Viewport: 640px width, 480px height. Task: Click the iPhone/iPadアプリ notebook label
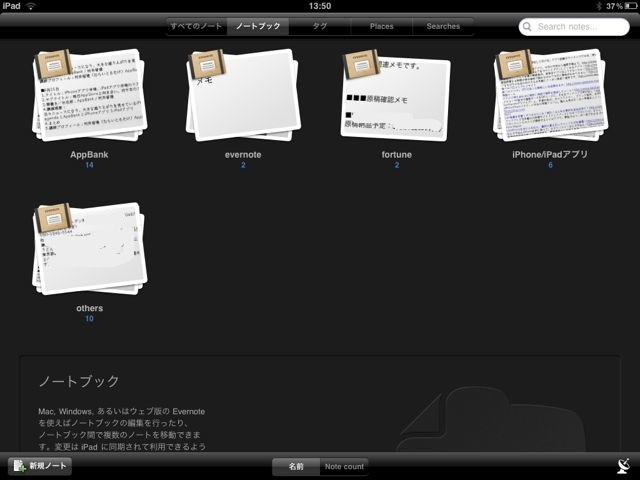tap(550, 154)
